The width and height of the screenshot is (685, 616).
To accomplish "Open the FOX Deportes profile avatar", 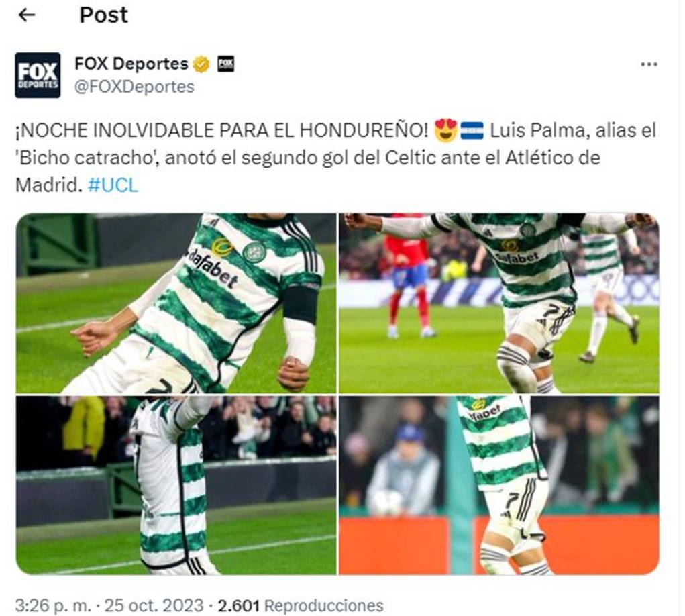I will [x=38, y=75].
